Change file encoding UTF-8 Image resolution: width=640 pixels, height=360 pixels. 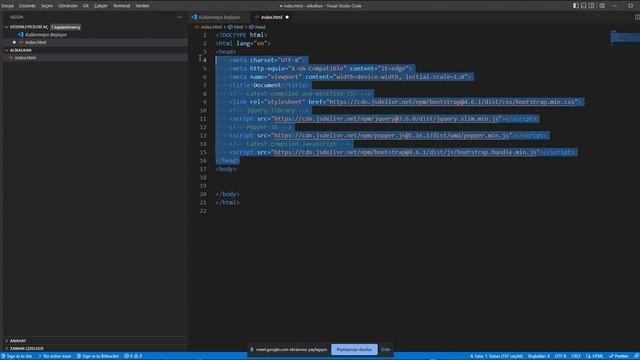point(560,356)
